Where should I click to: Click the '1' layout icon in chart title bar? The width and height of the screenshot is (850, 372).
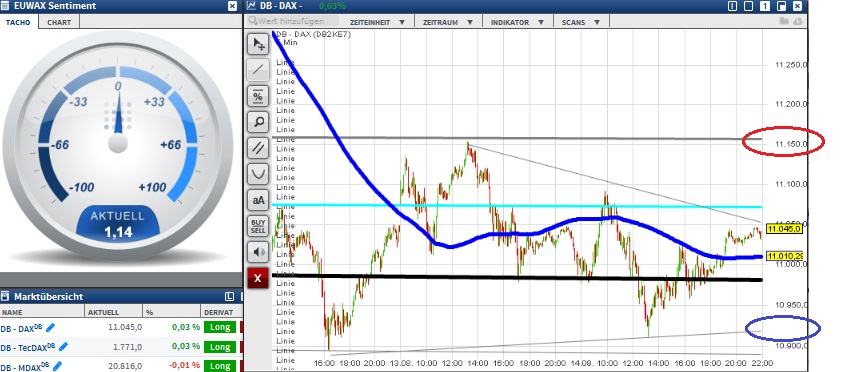(765, 6)
